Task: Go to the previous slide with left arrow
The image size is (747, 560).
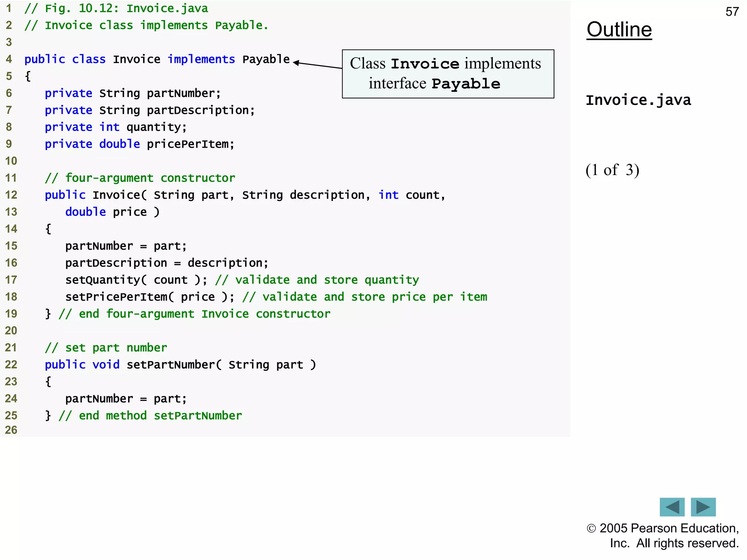Action: click(x=672, y=507)
